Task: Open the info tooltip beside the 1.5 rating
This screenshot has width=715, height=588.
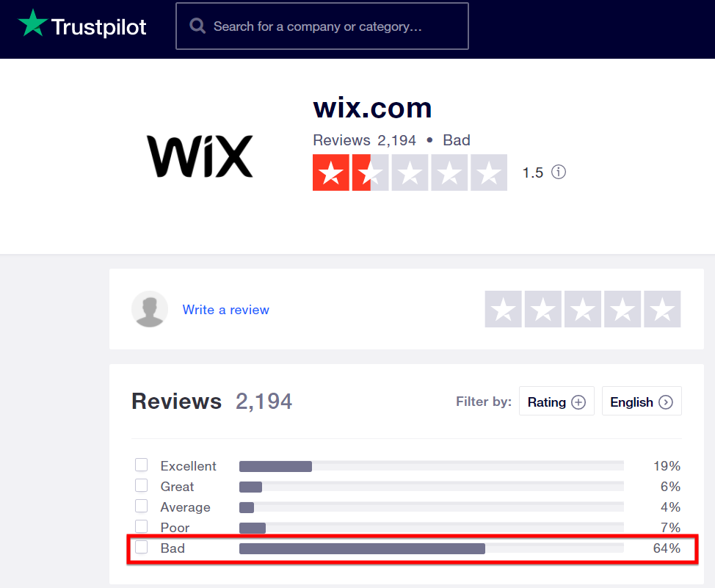Action: coord(558,172)
